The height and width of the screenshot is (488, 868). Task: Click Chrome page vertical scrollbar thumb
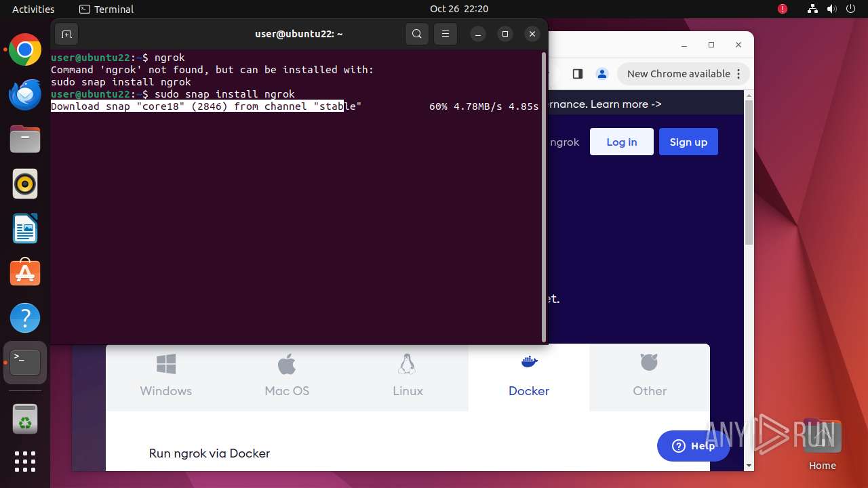click(749, 173)
